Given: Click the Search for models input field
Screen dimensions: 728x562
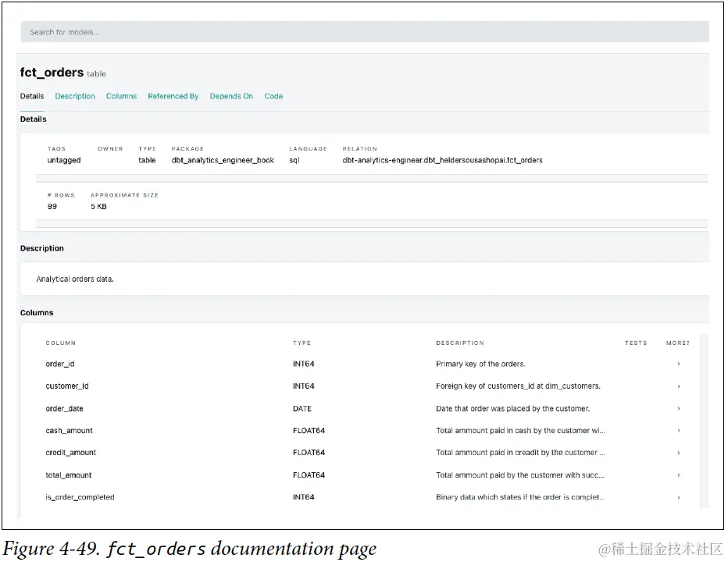Looking at the screenshot, I should coord(365,32).
